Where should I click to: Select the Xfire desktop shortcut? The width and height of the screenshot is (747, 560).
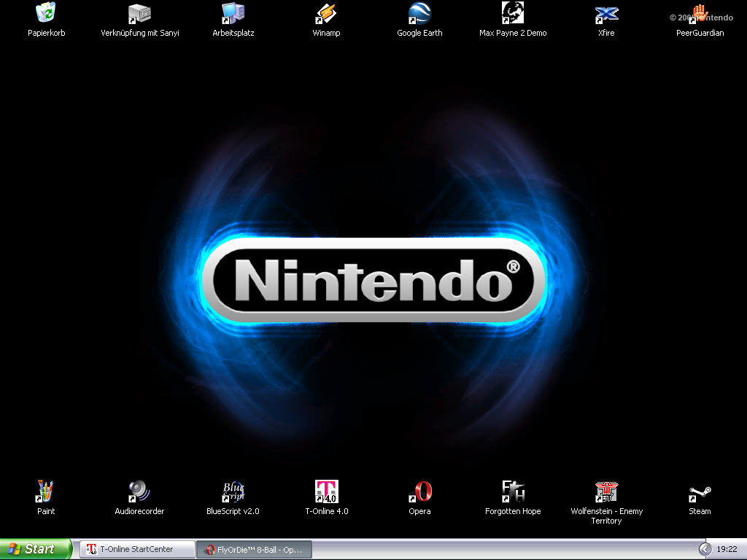606,14
